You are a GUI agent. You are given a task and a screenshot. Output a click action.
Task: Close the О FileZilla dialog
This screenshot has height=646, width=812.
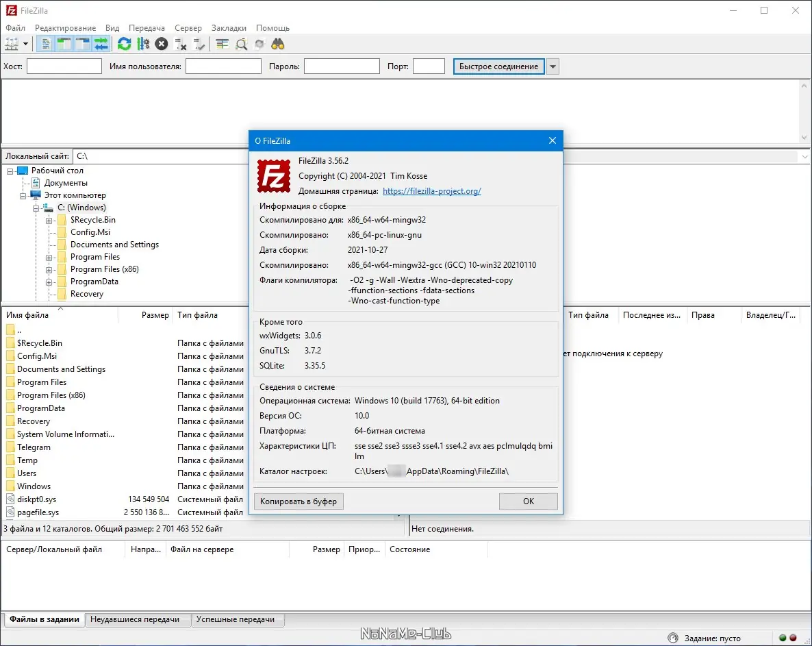coord(553,141)
